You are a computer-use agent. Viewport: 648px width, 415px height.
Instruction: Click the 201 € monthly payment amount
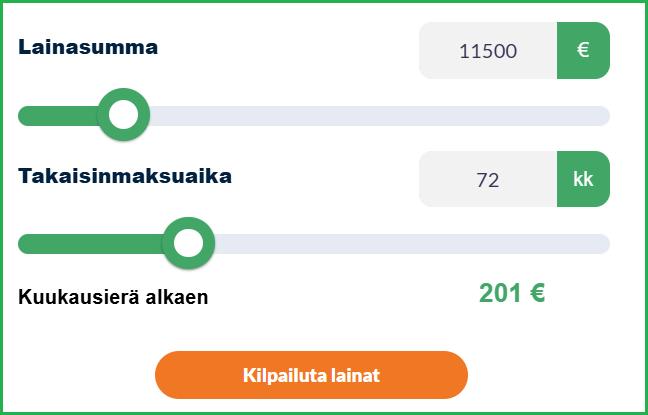click(512, 293)
